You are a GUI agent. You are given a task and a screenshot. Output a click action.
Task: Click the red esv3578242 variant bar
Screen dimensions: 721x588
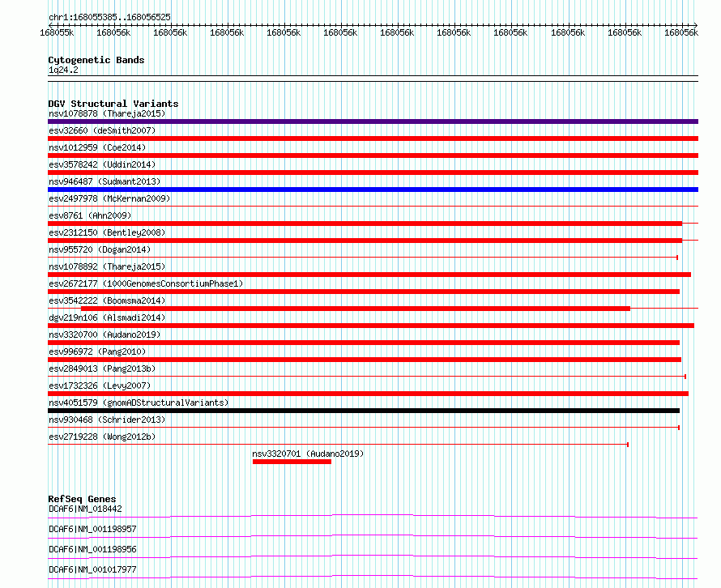point(373,173)
